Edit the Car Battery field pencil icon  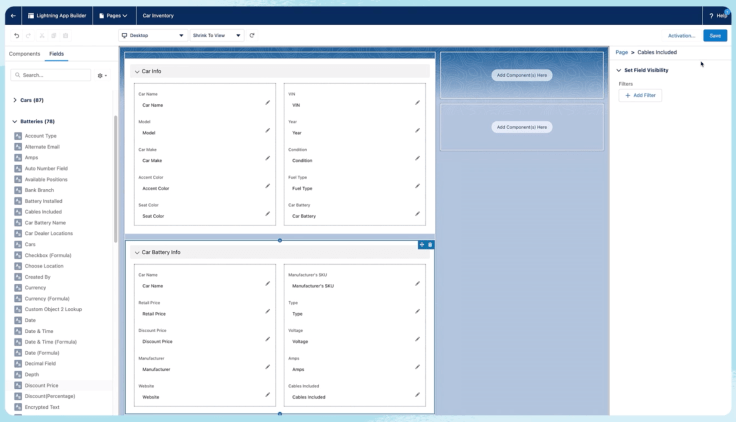417,213
